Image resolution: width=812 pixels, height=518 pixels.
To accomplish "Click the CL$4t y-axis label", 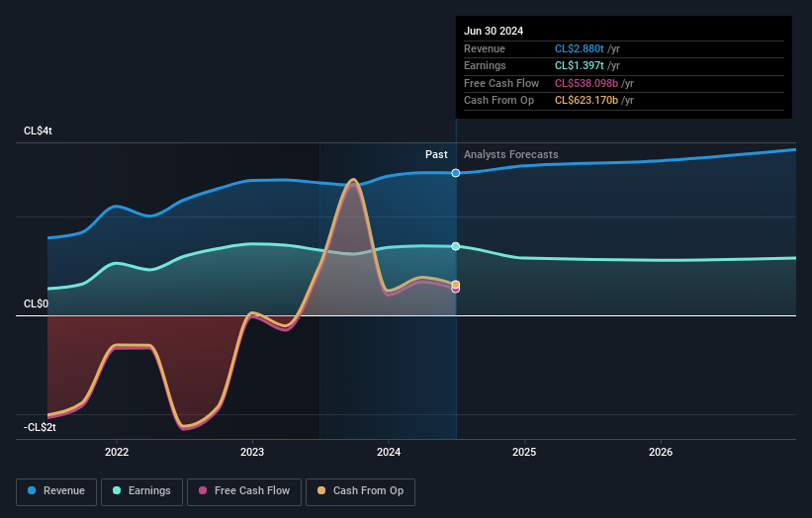I will 38,130.
